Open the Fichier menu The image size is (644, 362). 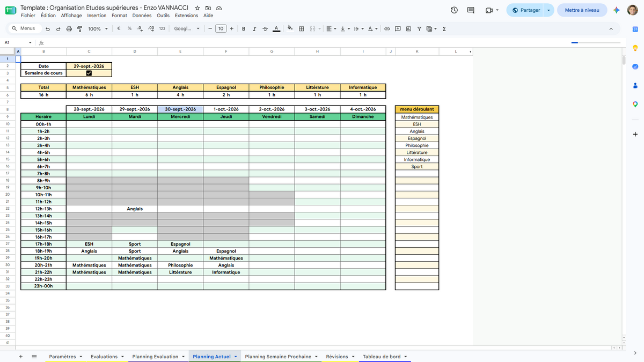click(x=28, y=16)
